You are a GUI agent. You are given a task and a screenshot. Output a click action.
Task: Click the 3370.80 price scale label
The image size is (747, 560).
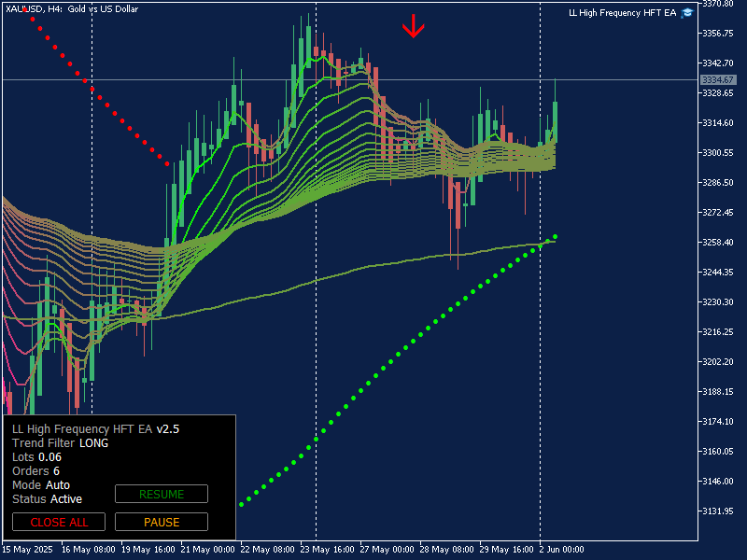[718, 4]
